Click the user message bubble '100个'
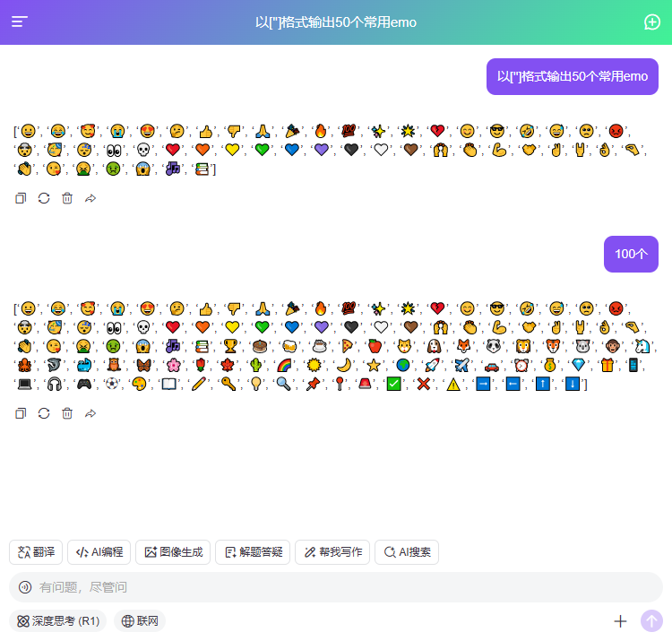The height and width of the screenshot is (641, 672). [631, 254]
